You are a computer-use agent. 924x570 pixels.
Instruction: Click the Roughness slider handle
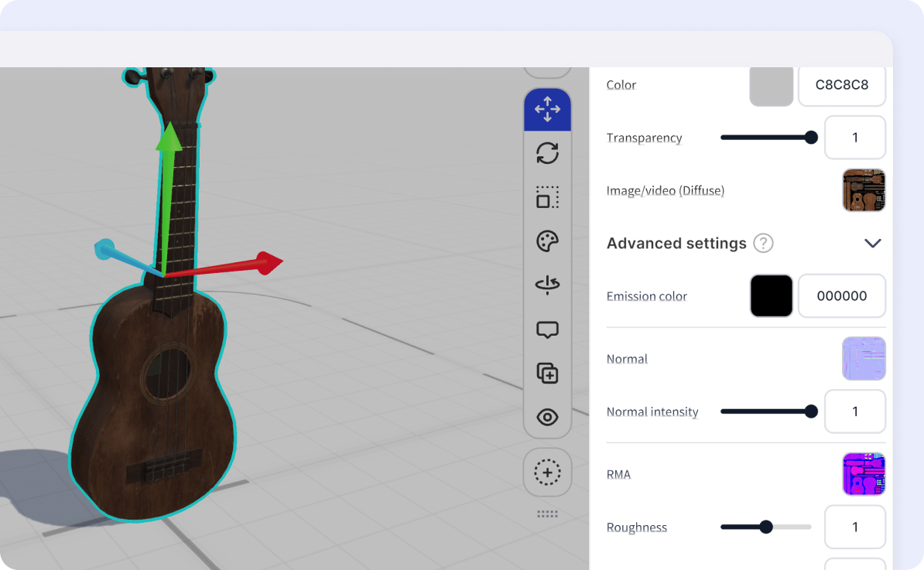(765, 527)
